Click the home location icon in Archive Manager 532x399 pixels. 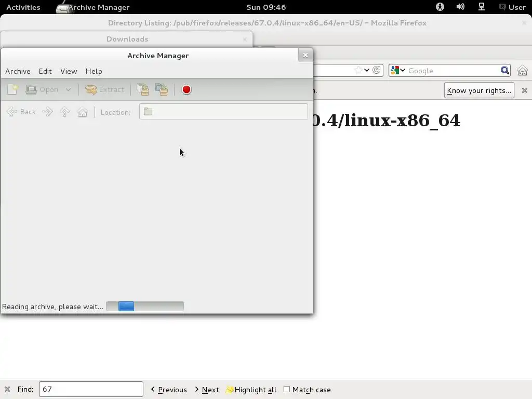[83, 112]
